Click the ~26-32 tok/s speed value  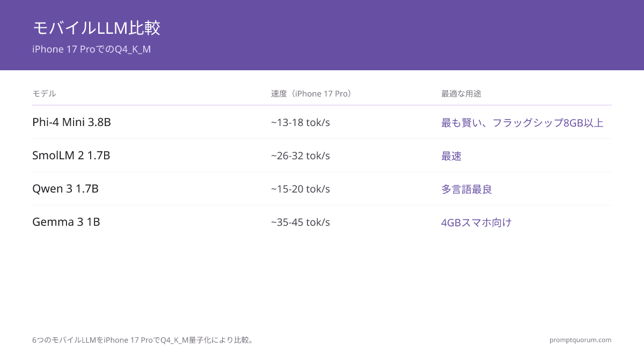click(x=301, y=156)
